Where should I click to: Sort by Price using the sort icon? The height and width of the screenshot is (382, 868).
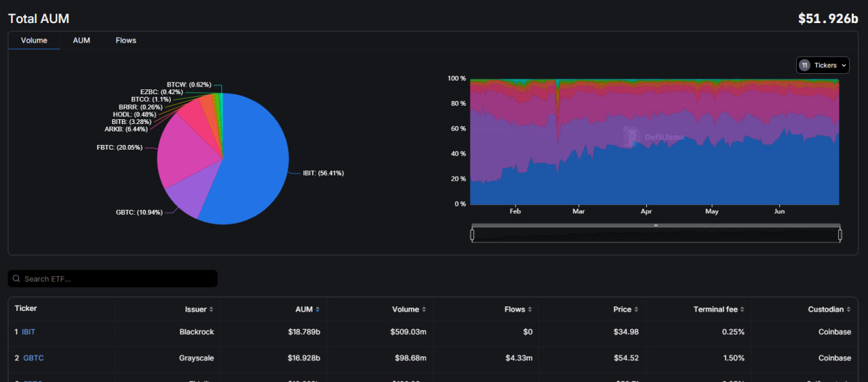[636, 310]
